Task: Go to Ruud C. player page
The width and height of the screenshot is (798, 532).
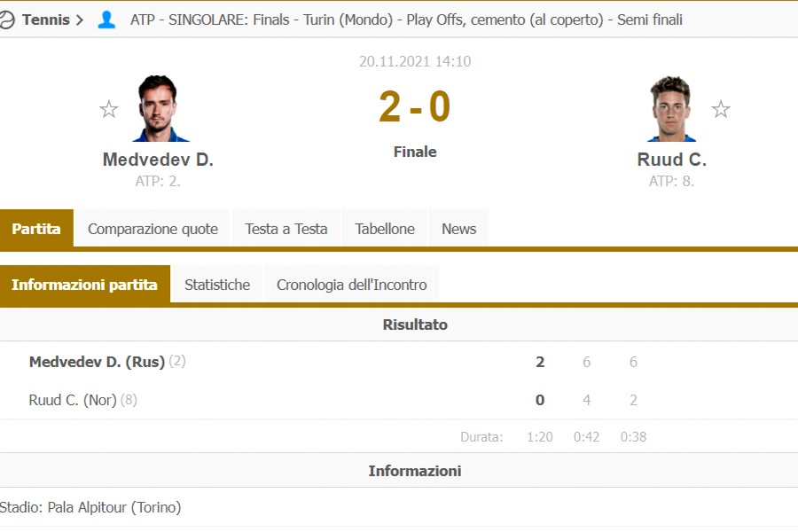Action: 671,160
